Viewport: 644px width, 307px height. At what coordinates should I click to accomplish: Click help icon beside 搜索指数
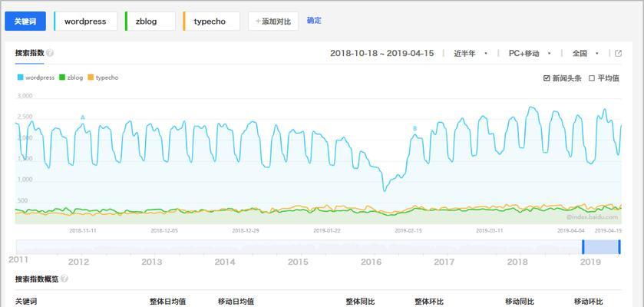50,53
